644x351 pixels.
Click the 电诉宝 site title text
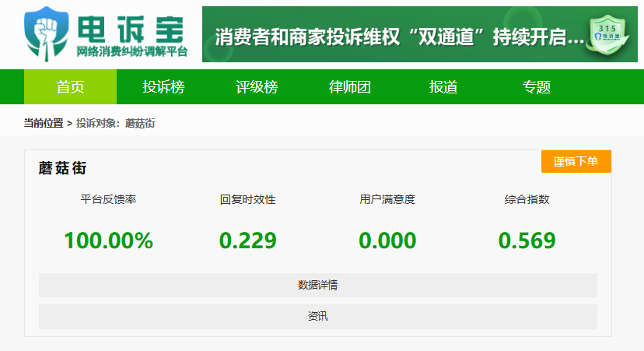(x=131, y=29)
